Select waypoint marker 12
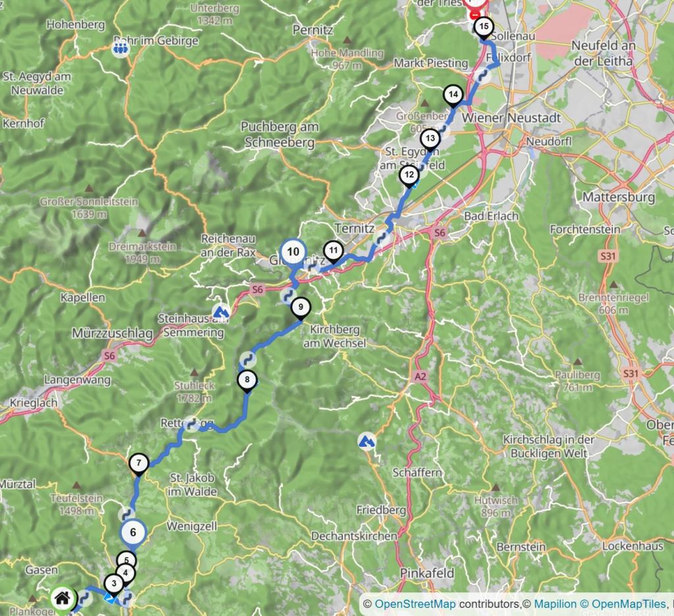 [x=409, y=176]
